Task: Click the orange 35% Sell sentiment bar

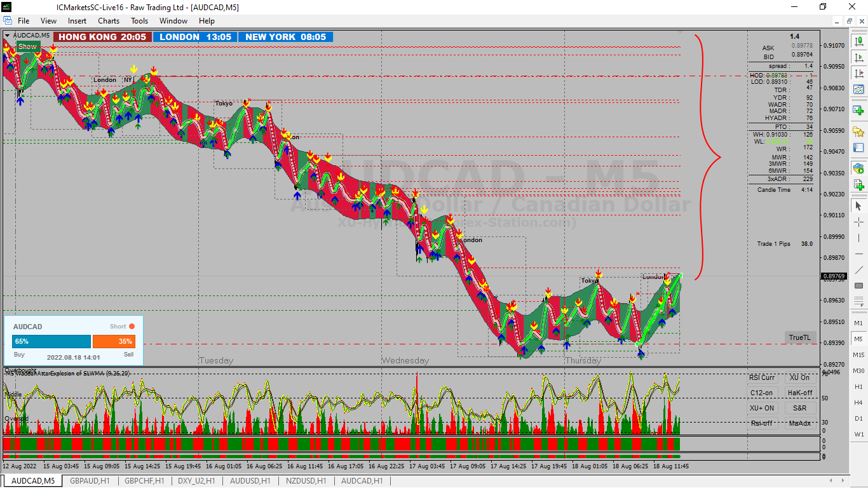Action: pyautogui.click(x=114, y=341)
